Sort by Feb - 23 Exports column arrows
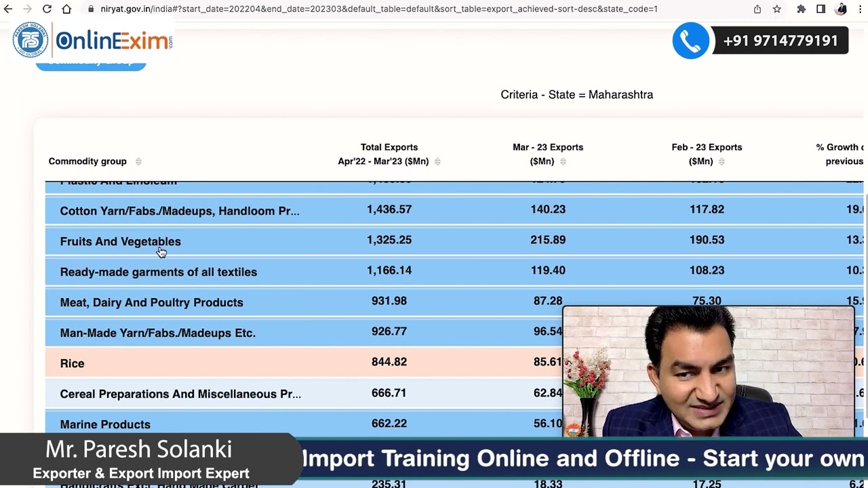 [722, 161]
